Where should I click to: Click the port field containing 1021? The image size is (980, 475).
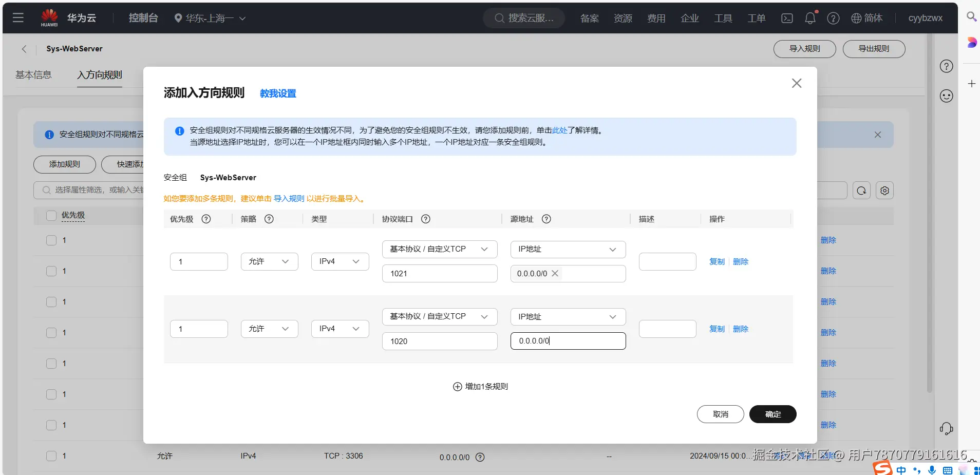click(440, 274)
